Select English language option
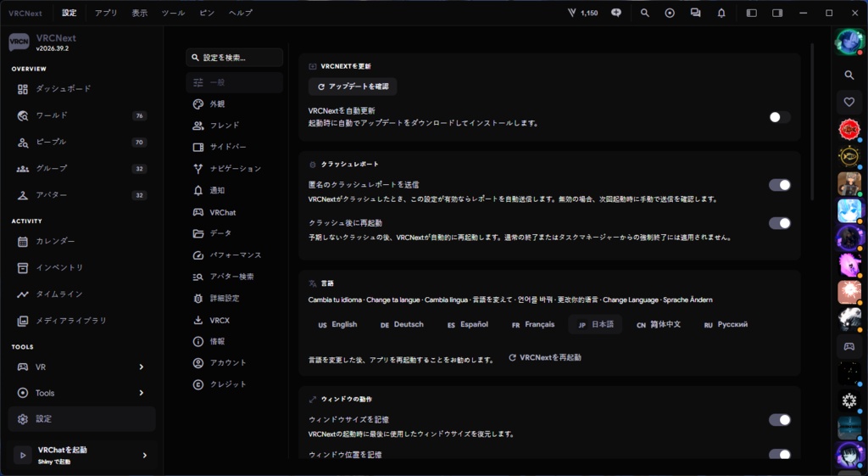The width and height of the screenshot is (868, 476). [x=337, y=325]
